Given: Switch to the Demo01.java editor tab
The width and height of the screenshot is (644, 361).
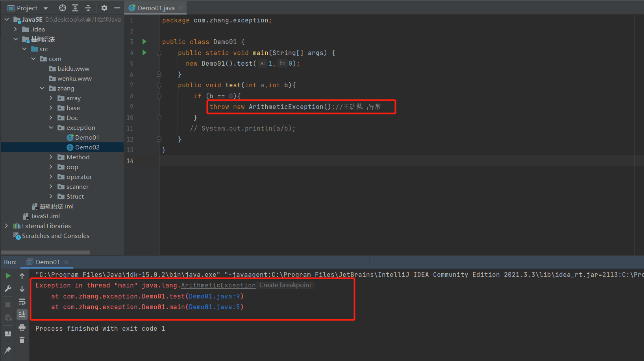Looking at the screenshot, I should point(156,8).
